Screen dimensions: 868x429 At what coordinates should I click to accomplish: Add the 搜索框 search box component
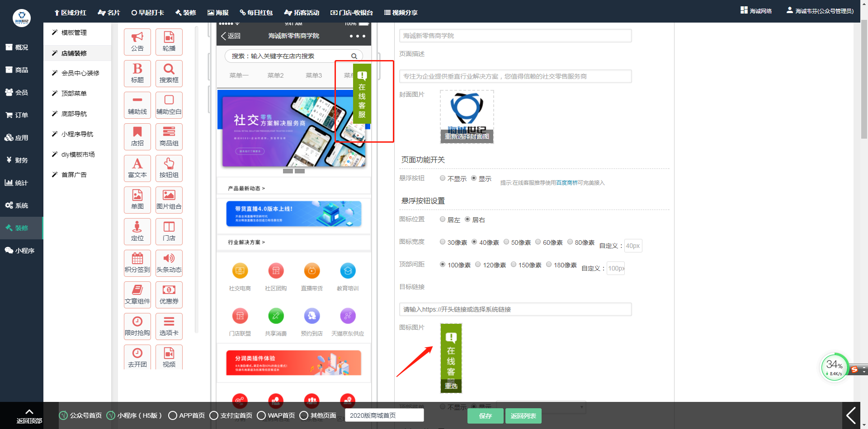click(x=169, y=74)
